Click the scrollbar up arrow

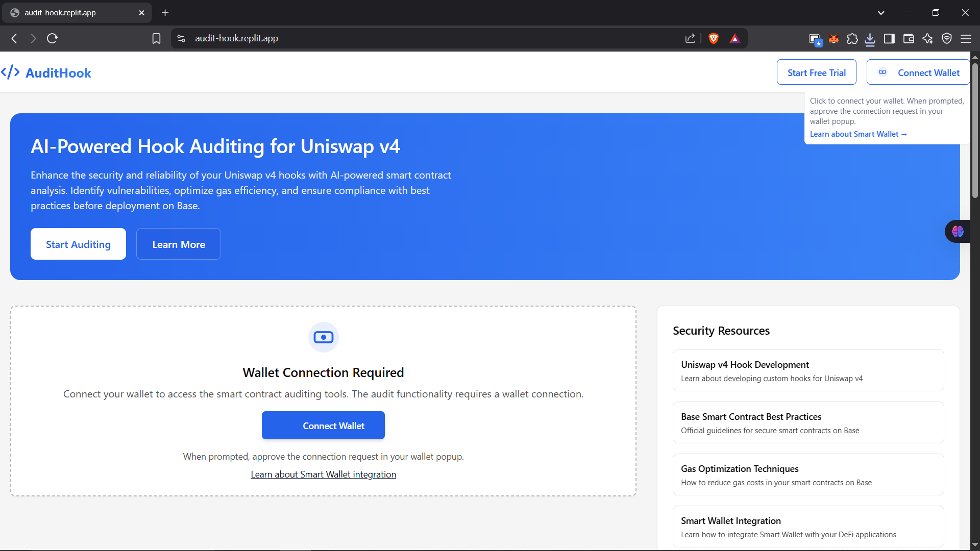coord(975,57)
